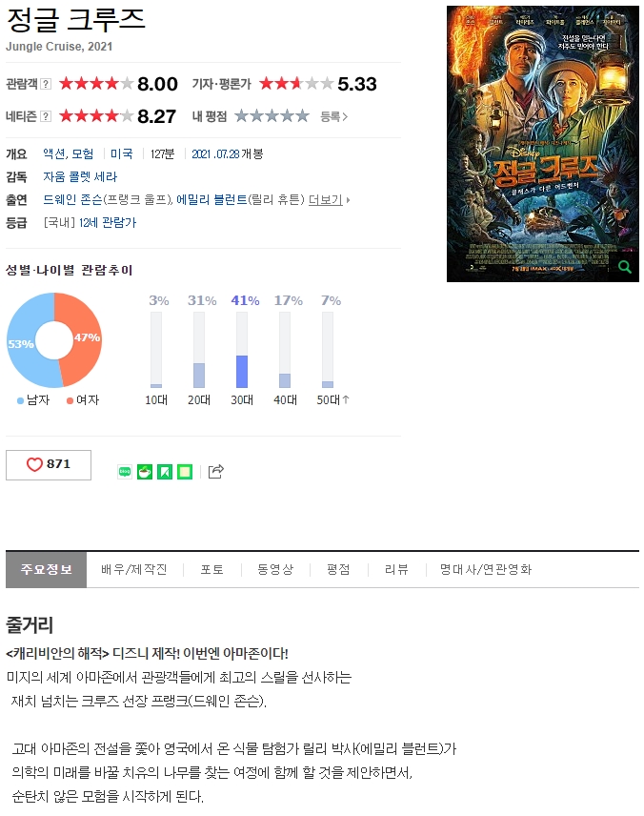The width and height of the screenshot is (644, 816).
Task: Open the 네티즌 rating help question mark
Action: pos(46,116)
